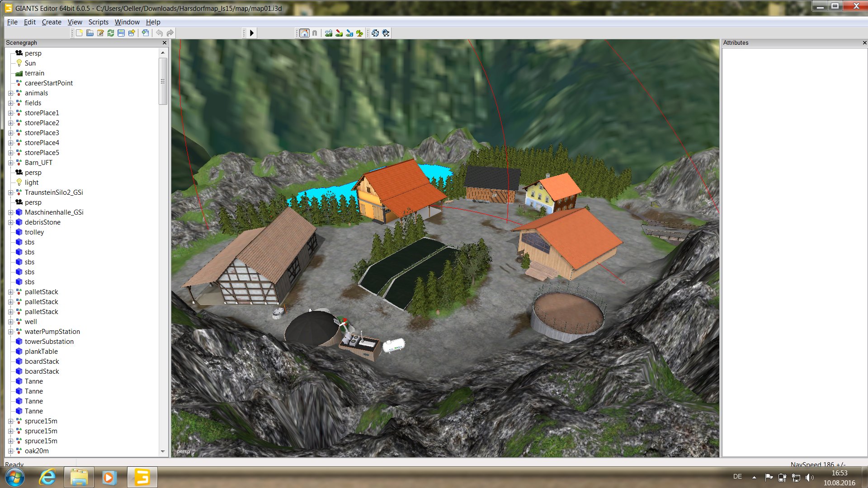Open the Create menu
Image resolution: width=868 pixels, height=488 pixels.
[x=52, y=22]
